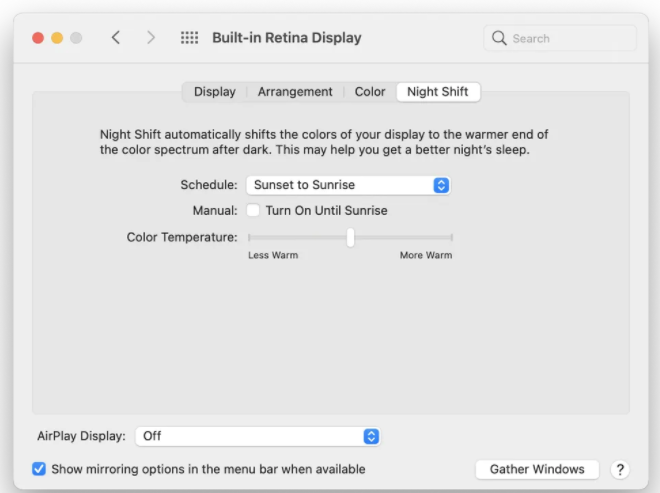Click the Built-in Retina Display title
This screenshot has height=493, width=660.
click(x=287, y=37)
